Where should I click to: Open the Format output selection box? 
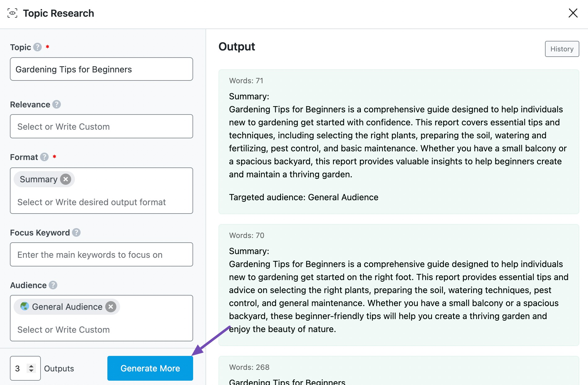pos(102,191)
